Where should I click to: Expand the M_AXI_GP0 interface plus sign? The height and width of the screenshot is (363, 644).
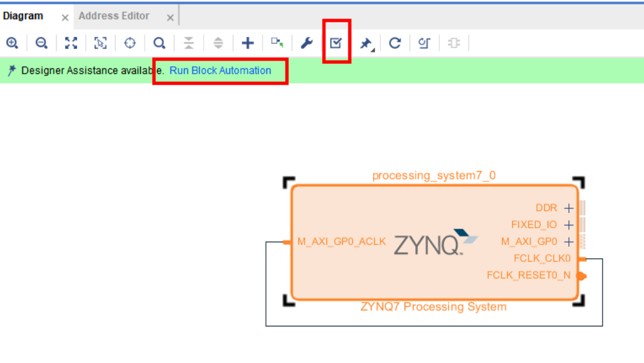coord(569,242)
